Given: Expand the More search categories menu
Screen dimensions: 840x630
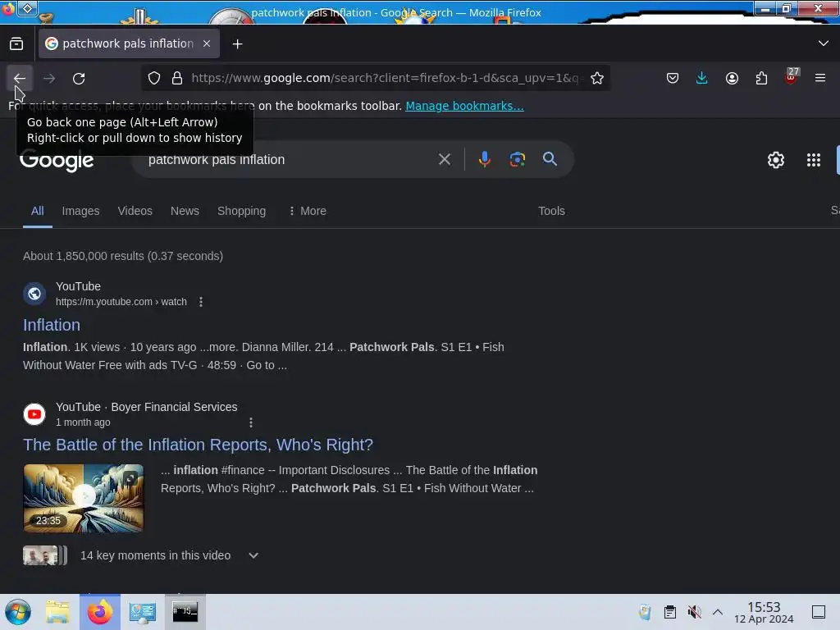Looking at the screenshot, I should [308, 211].
